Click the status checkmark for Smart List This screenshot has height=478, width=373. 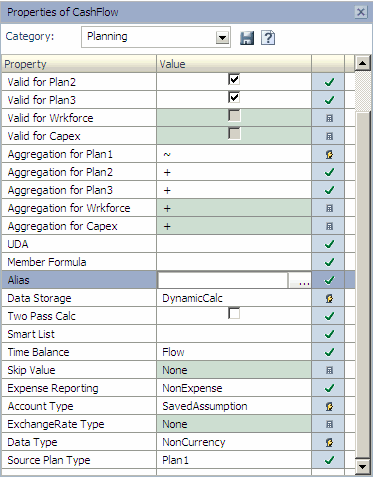329,334
